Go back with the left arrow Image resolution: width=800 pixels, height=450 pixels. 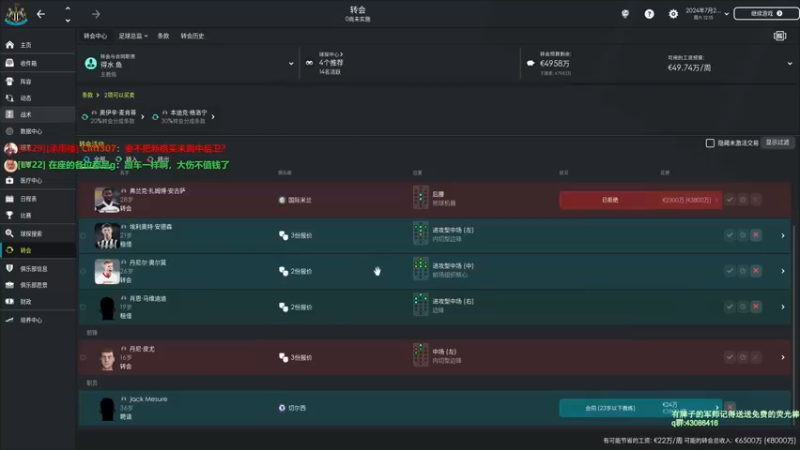41,14
